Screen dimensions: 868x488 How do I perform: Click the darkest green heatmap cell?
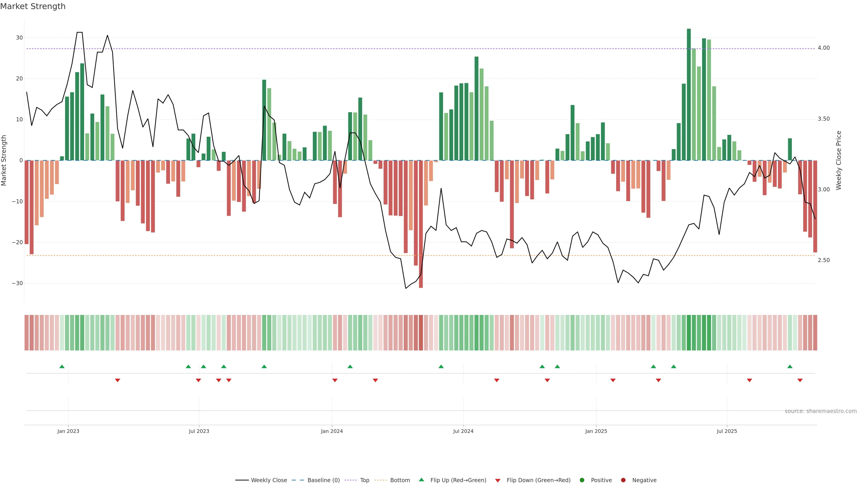point(689,333)
